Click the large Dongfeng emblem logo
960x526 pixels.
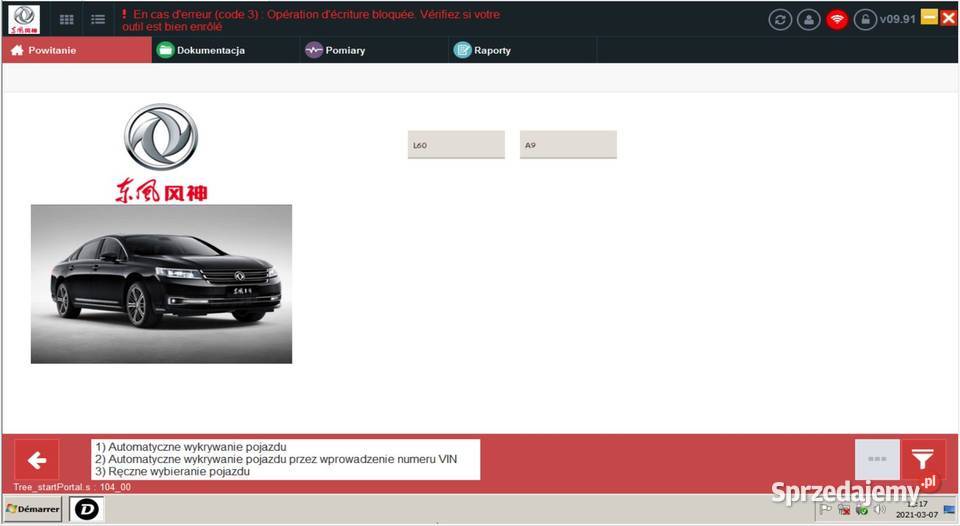click(161, 137)
